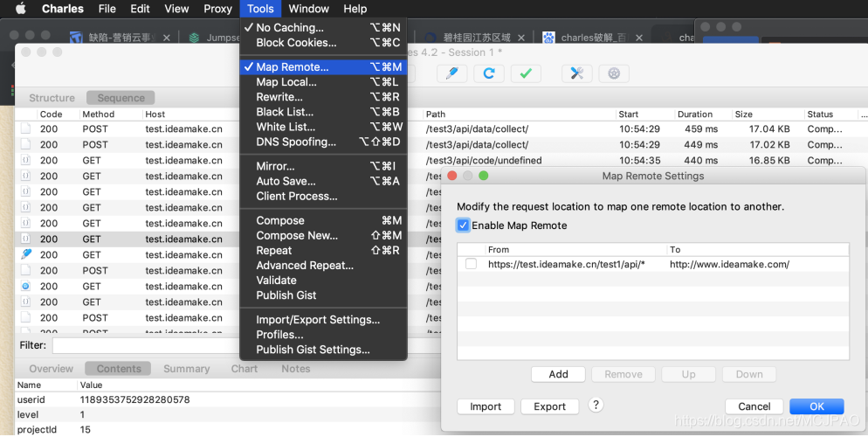Select the /test3/api/code/undefined request row
The height and width of the screenshot is (437, 868).
tap(440, 160)
